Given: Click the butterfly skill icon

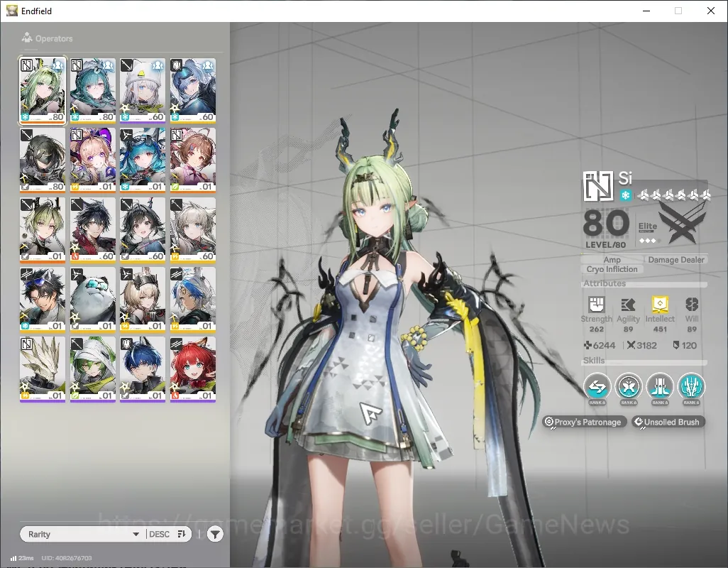Looking at the screenshot, I should click(x=629, y=386).
